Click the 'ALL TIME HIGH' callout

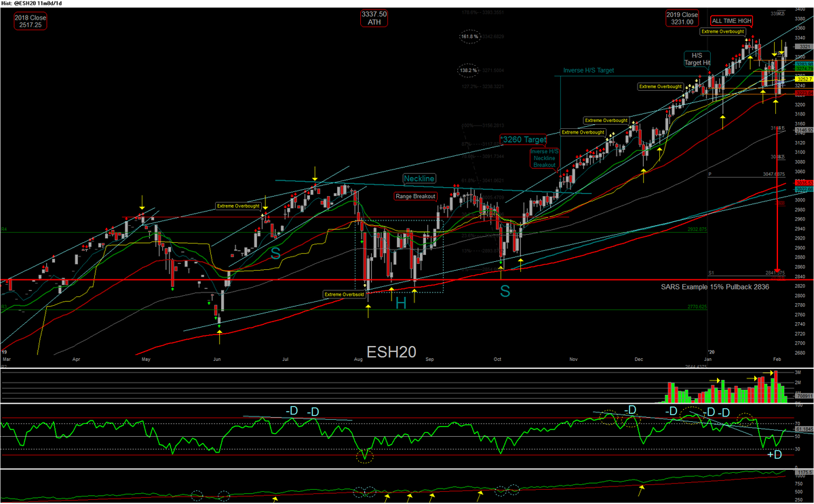pos(730,21)
